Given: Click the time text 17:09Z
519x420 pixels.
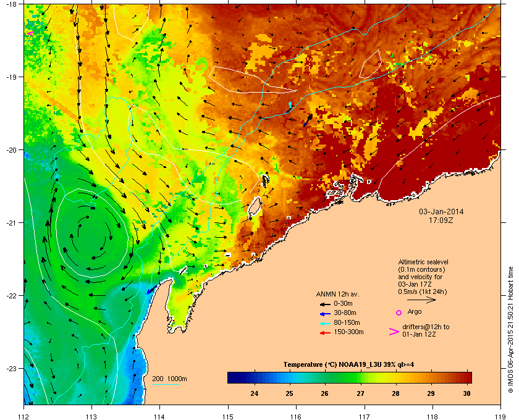Looking at the screenshot, I should (x=441, y=220).
